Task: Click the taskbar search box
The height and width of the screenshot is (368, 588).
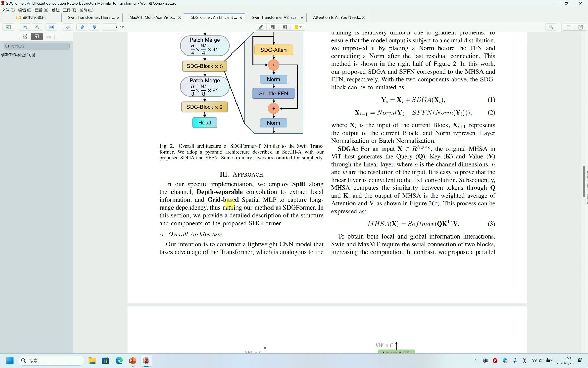Action: (51, 361)
